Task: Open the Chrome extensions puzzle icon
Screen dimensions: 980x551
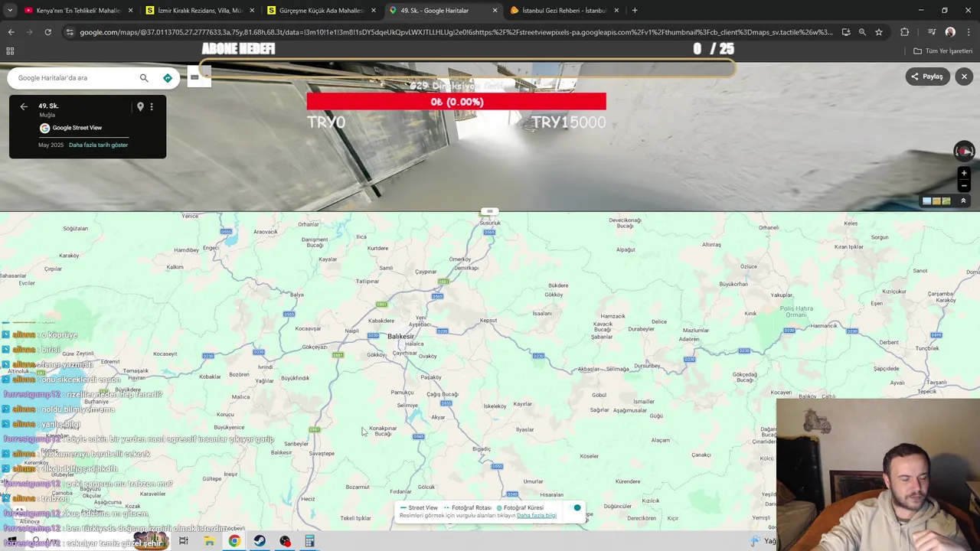Action: [905, 32]
